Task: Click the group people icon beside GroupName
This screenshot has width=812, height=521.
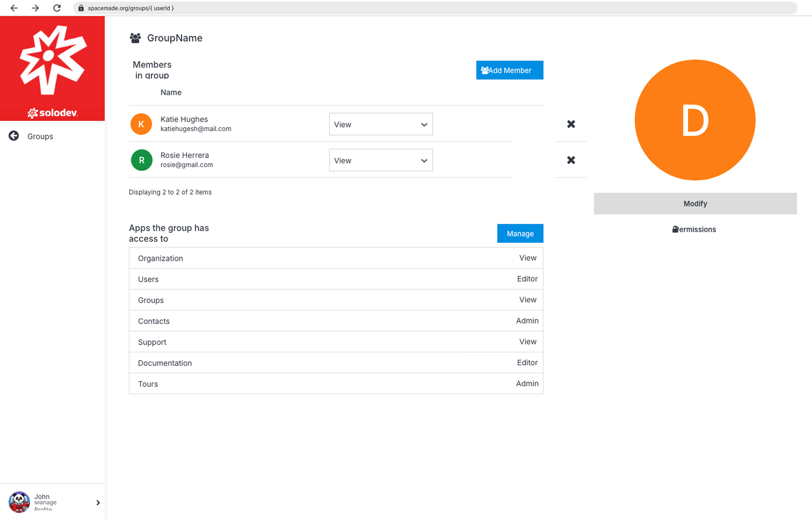Action: (135, 38)
